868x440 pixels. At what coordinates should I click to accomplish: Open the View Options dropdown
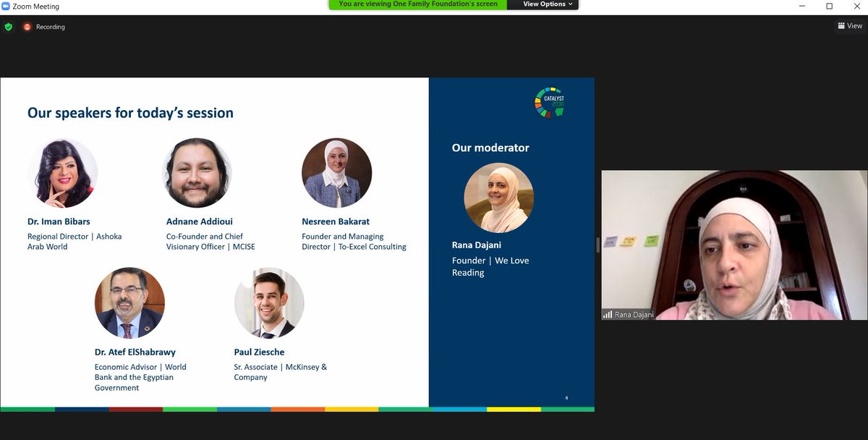pyautogui.click(x=548, y=4)
